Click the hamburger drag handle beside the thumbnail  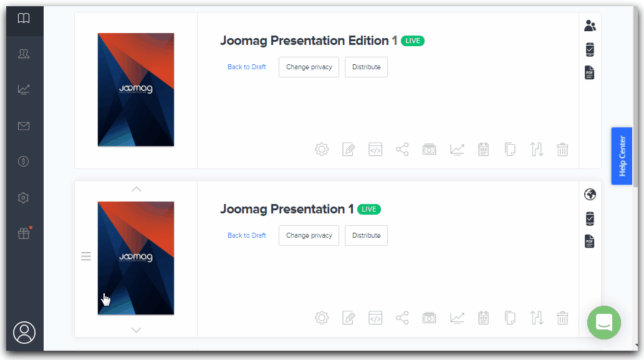click(x=86, y=256)
